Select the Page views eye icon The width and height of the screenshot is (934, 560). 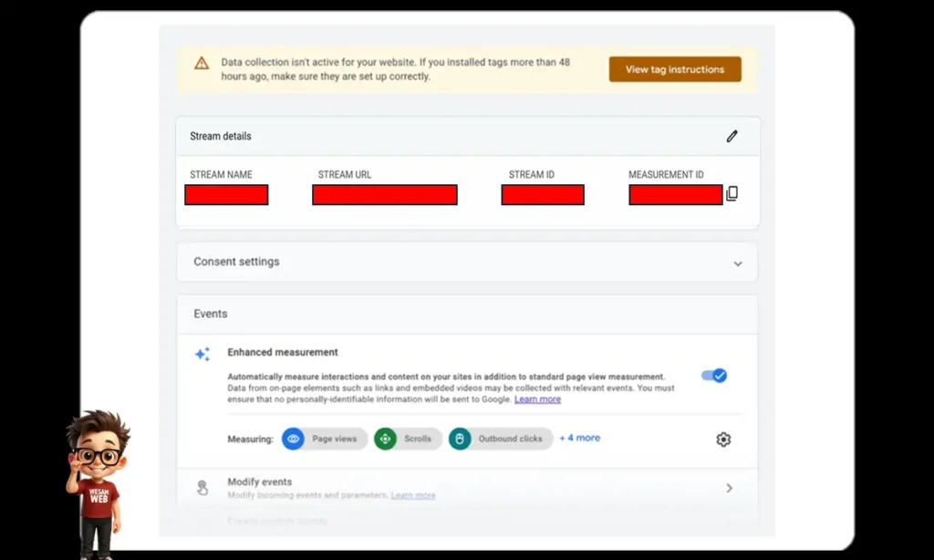click(x=291, y=439)
